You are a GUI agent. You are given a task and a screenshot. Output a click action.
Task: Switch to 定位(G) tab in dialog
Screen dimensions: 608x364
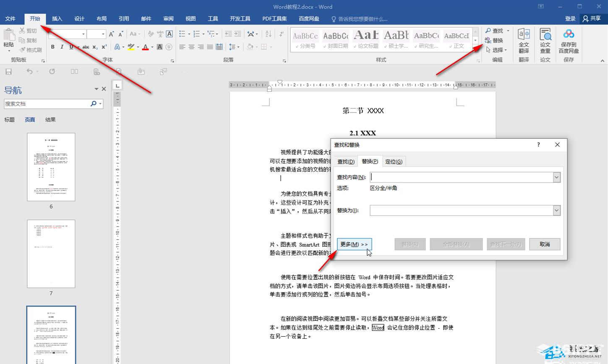pyautogui.click(x=394, y=161)
